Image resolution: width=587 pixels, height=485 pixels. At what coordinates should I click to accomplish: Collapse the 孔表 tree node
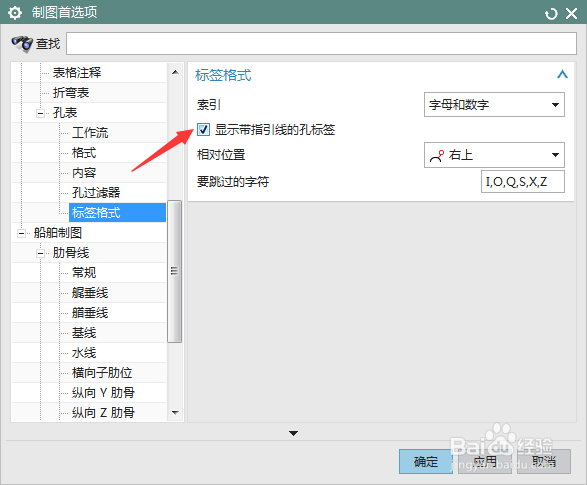tap(40, 113)
